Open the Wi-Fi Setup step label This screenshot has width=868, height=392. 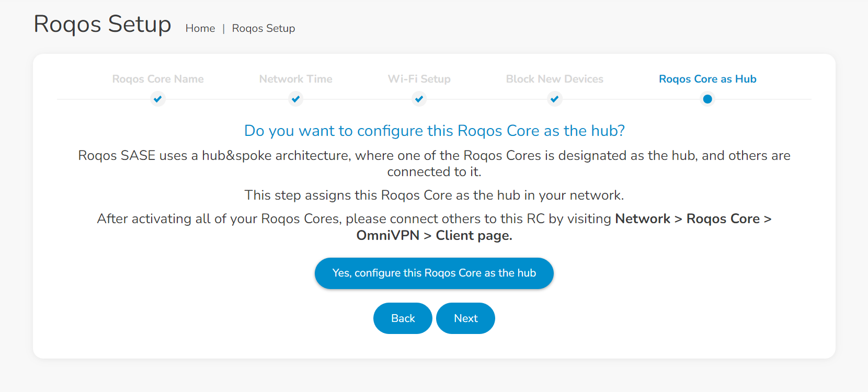[419, 79]
